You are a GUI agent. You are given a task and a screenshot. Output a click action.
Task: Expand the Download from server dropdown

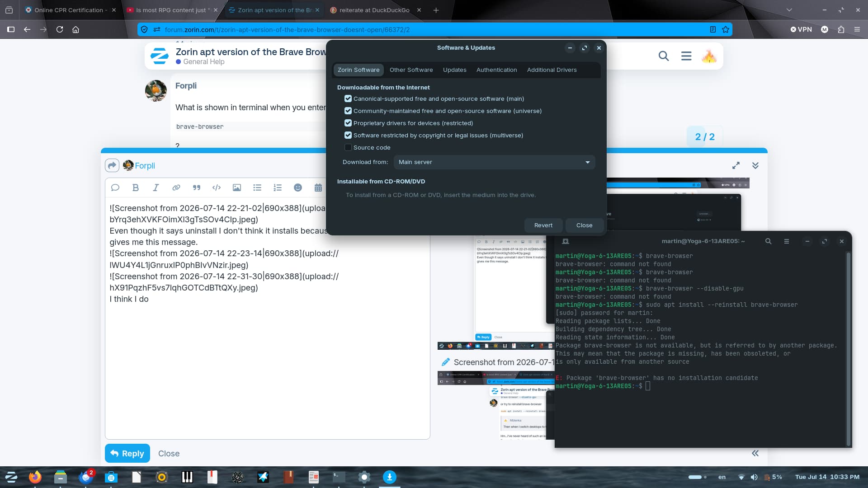tap(494, 162)
